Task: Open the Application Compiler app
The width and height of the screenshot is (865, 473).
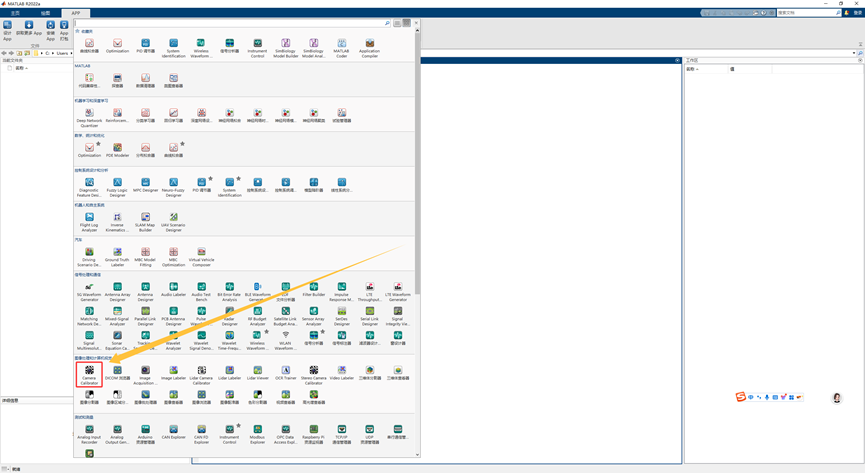Action: [x=370, y=47]
